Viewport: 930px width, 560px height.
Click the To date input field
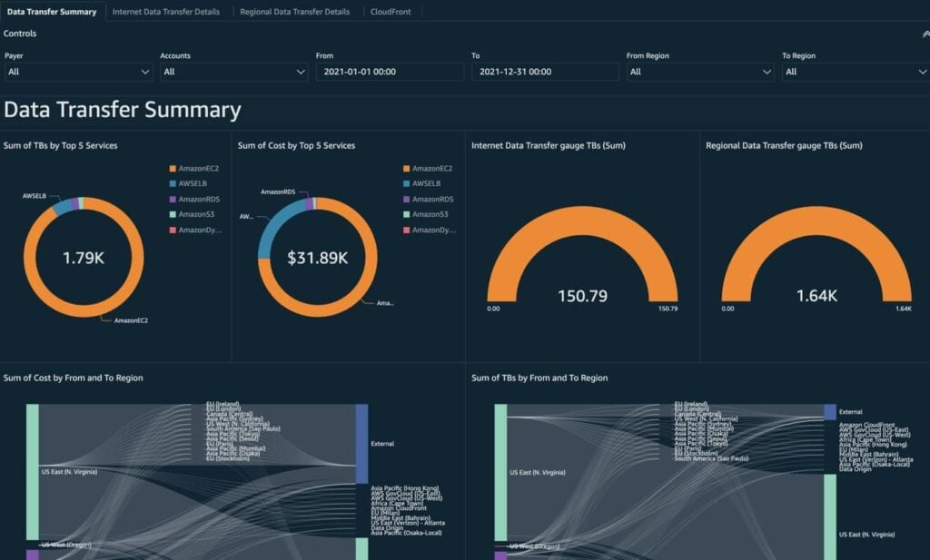click(545, 72)
